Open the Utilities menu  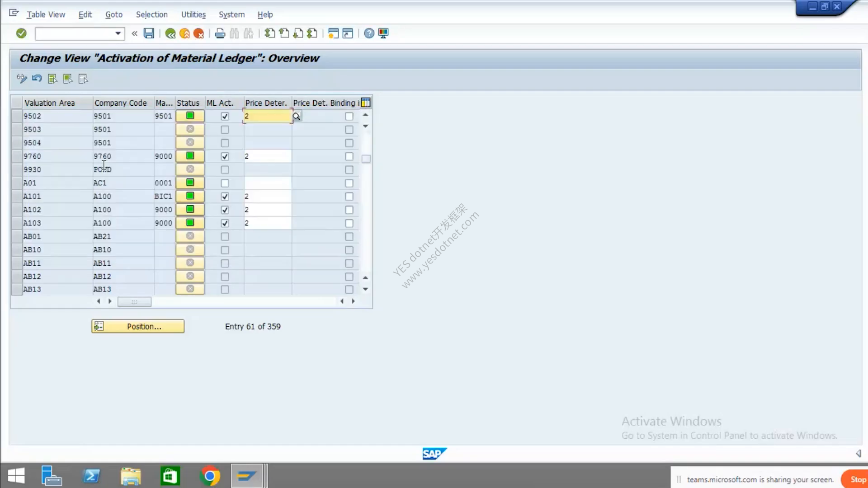pyautogui.click(x=193, y=14)
